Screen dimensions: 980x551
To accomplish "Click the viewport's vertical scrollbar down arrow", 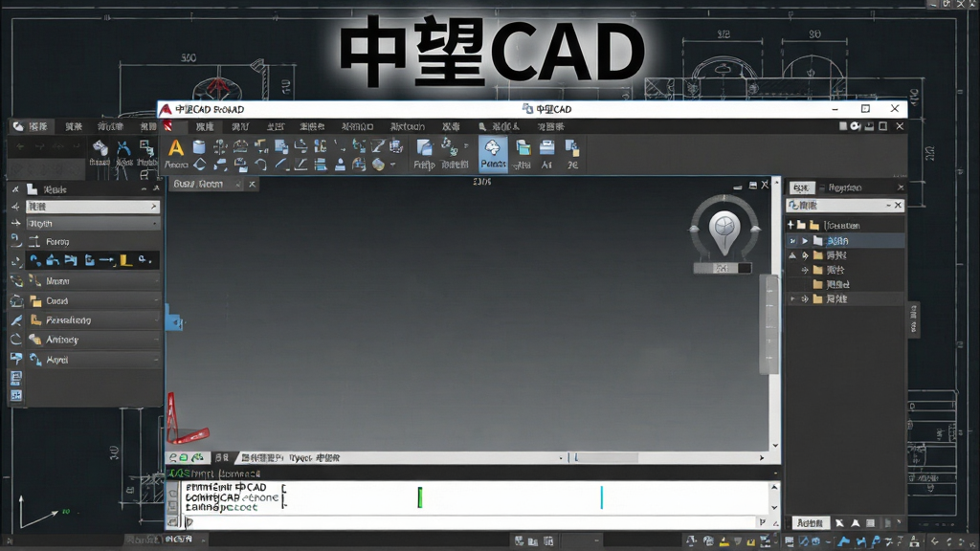I will coord(775,446).
